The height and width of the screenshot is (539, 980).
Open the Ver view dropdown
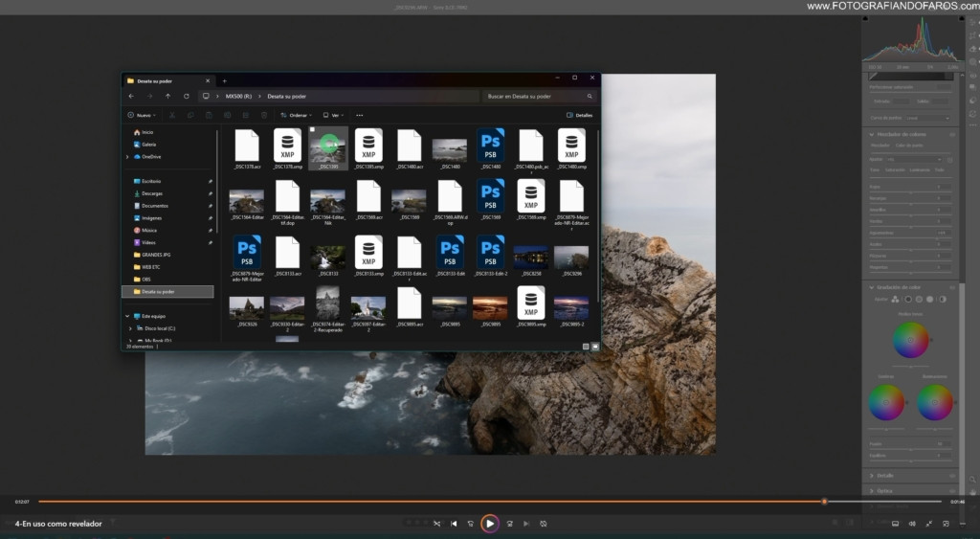pyautogui.click(x=334, y=115)
